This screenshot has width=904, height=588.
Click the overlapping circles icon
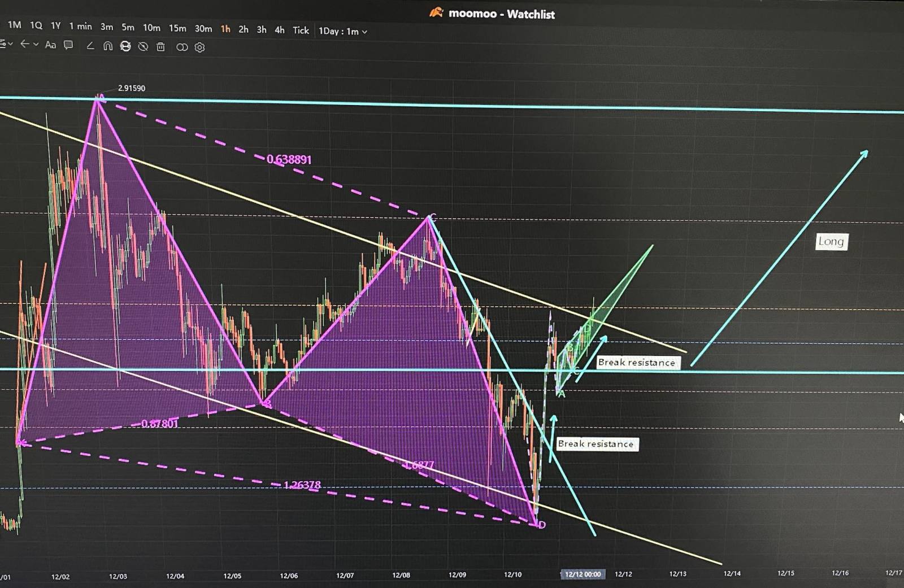(x=182, y=47)
